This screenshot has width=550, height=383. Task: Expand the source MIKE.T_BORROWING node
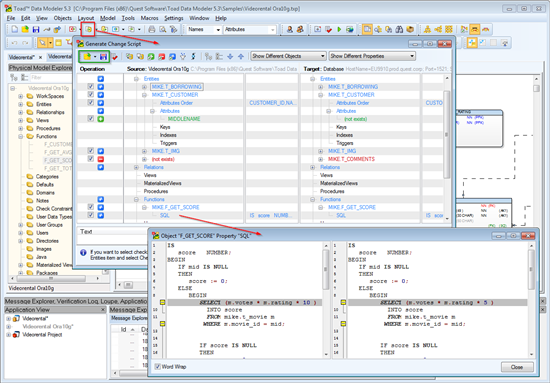(144, 87)
